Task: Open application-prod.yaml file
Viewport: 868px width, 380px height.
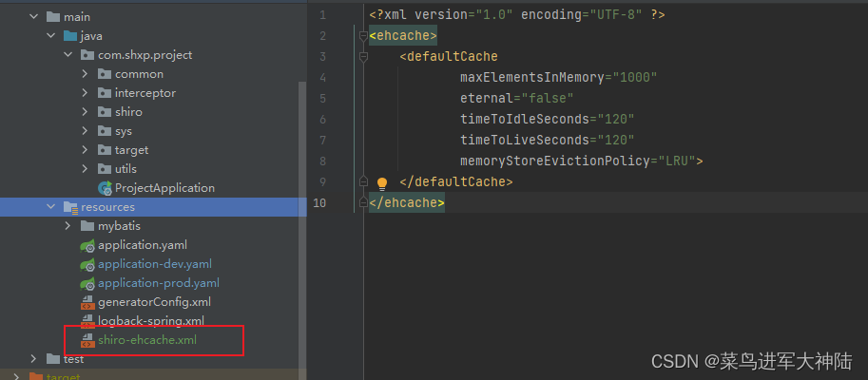Action: tap(159, 283)
